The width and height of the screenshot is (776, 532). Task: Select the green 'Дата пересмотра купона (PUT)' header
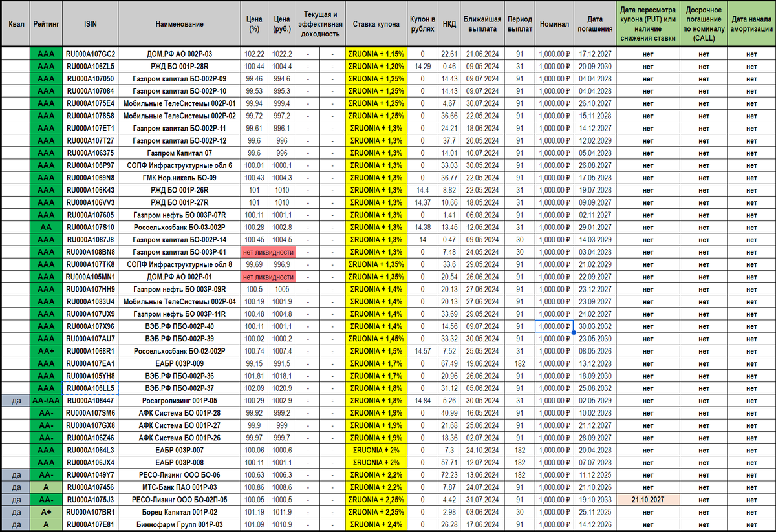point(647,24)
